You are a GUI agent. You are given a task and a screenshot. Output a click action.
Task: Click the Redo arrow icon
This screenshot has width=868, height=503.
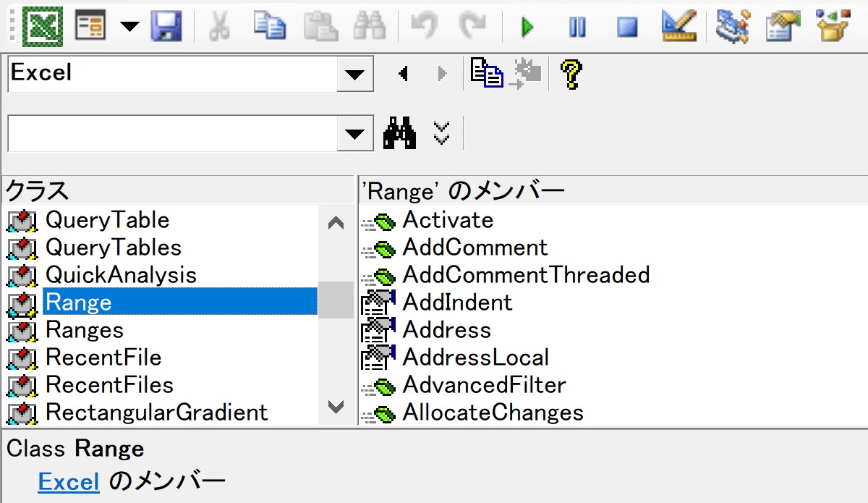[474, 27]
